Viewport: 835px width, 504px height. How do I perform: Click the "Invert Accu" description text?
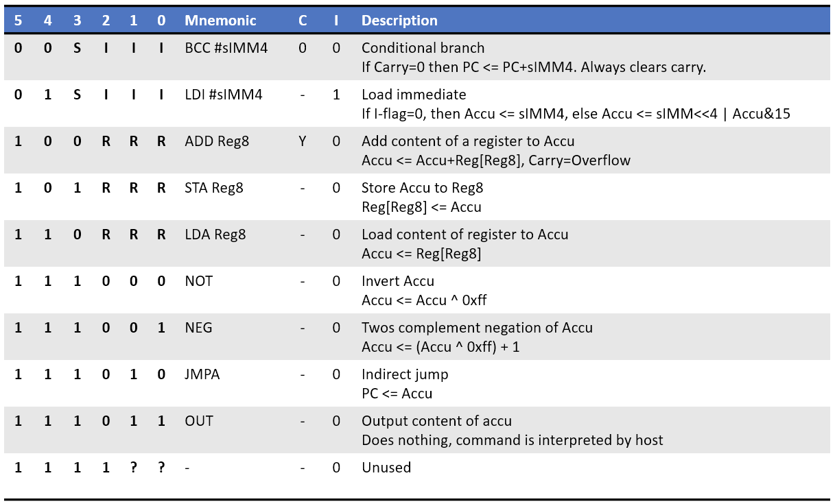coord(398,281)
